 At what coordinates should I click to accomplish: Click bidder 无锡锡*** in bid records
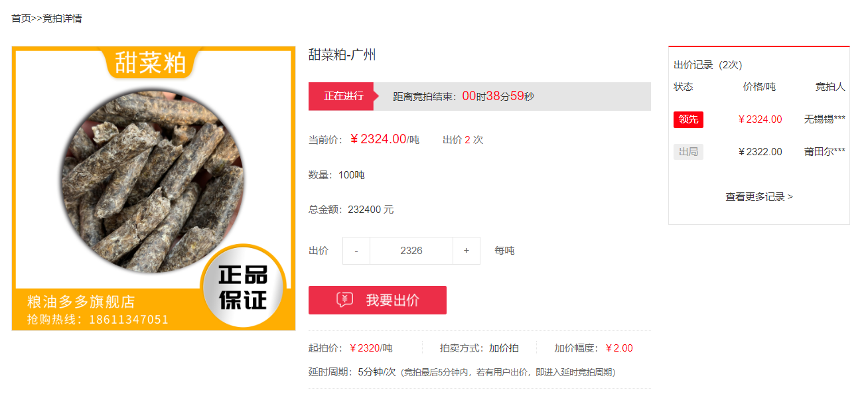[x=825, y=119]
